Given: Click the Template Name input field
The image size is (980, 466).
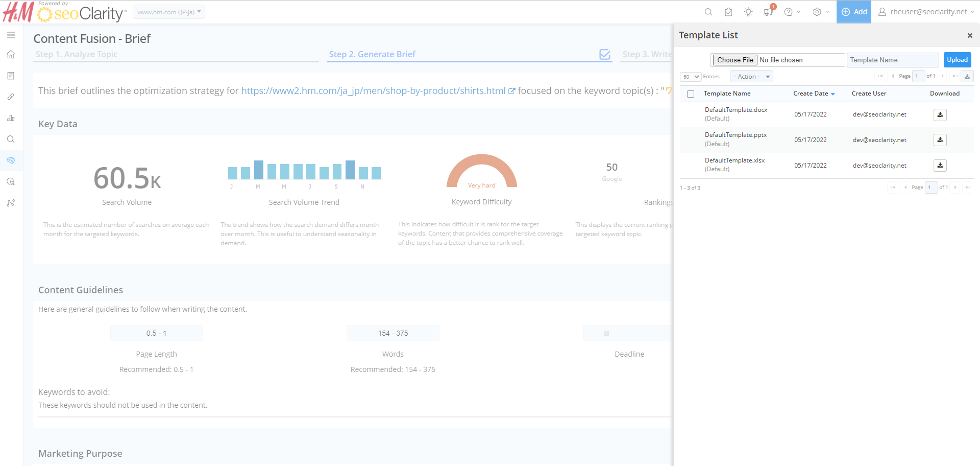Looking at the screenshot, I should [x=892, y=60].
